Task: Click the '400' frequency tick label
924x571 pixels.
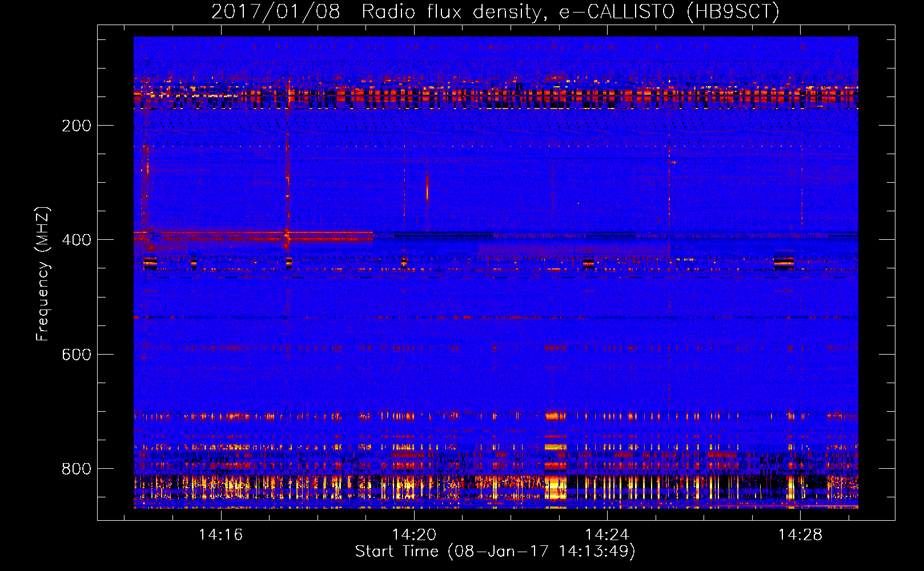Action: pos(77,240)
